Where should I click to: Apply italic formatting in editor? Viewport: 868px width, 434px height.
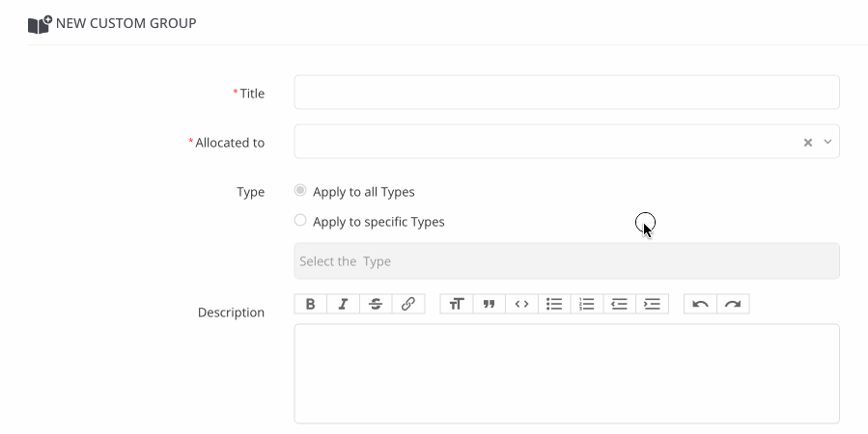[x=343, y=304]
